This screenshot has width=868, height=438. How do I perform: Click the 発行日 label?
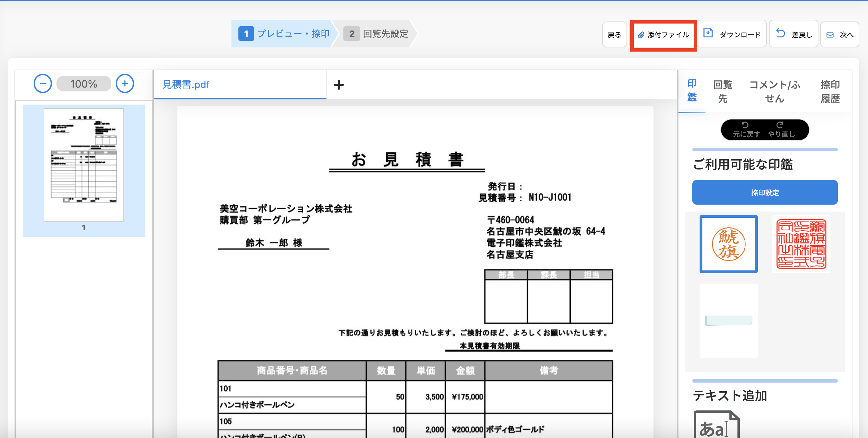pos(505,187)
